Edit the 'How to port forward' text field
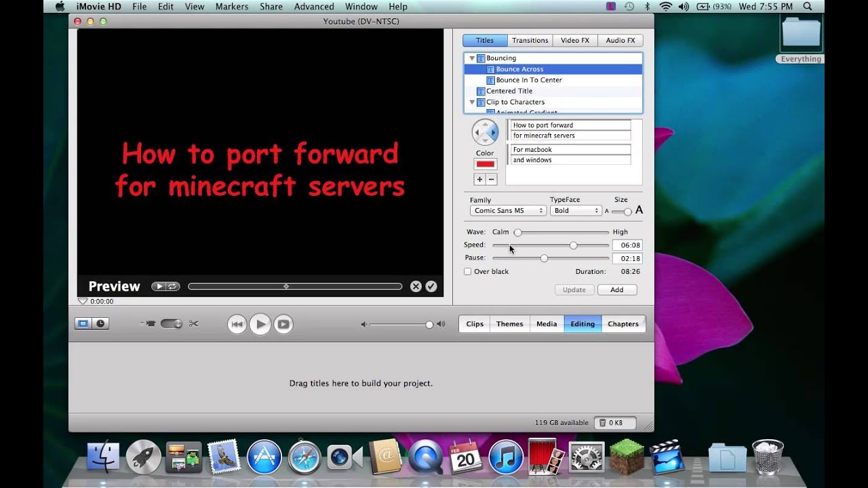The height and width of the screenshot is (488, 868). coord(570,125)
